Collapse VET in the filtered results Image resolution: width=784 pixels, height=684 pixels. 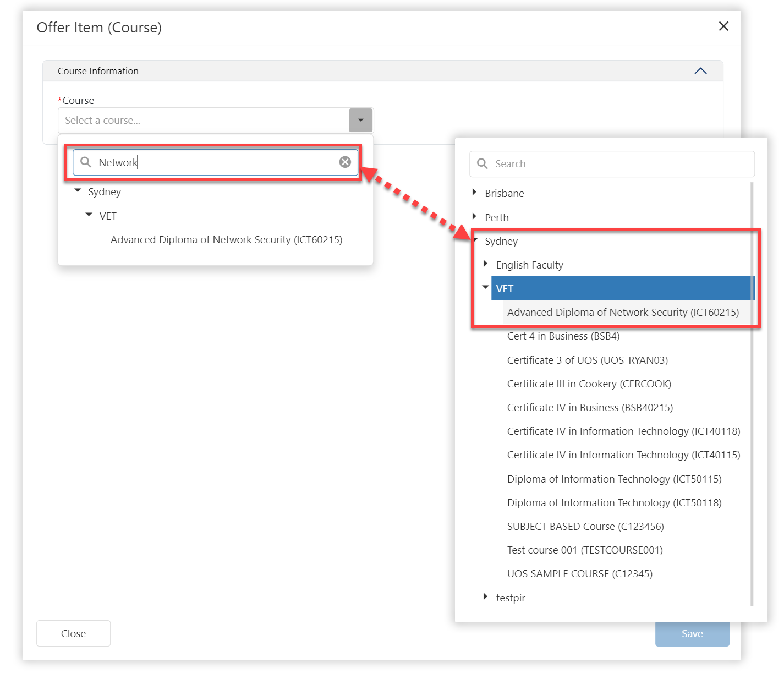tap(89, 215)
